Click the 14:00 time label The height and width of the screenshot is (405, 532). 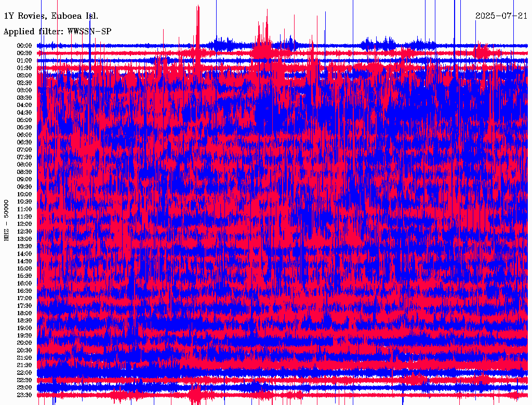tap(24, 254)
